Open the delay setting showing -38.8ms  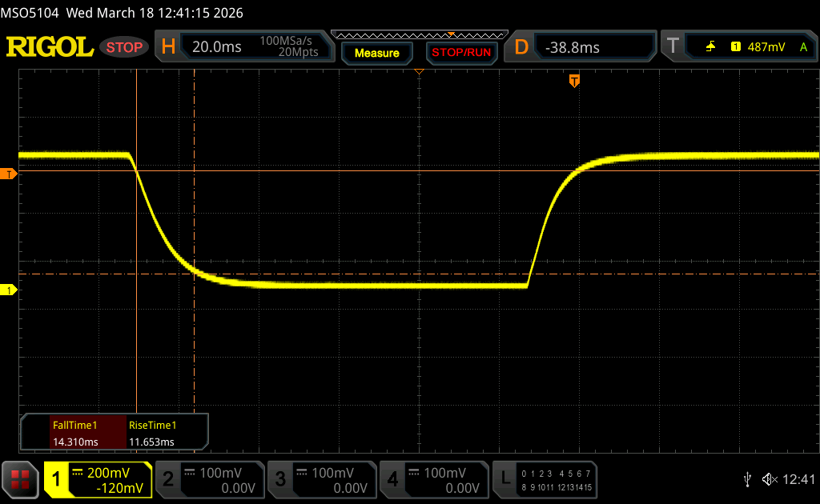582,47
